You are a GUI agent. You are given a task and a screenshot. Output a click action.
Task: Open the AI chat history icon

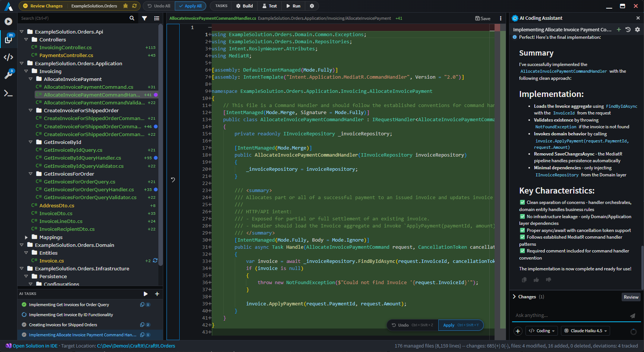point(628,29)
